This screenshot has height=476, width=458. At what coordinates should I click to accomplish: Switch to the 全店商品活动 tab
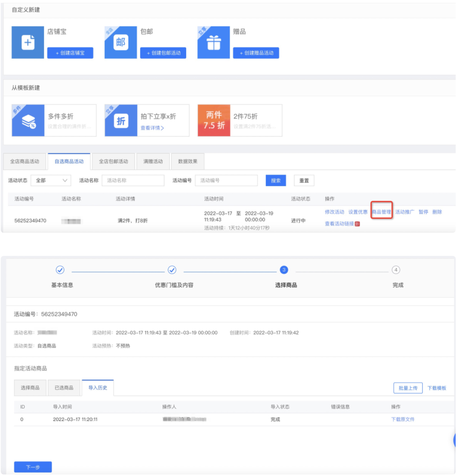(25, 162)
